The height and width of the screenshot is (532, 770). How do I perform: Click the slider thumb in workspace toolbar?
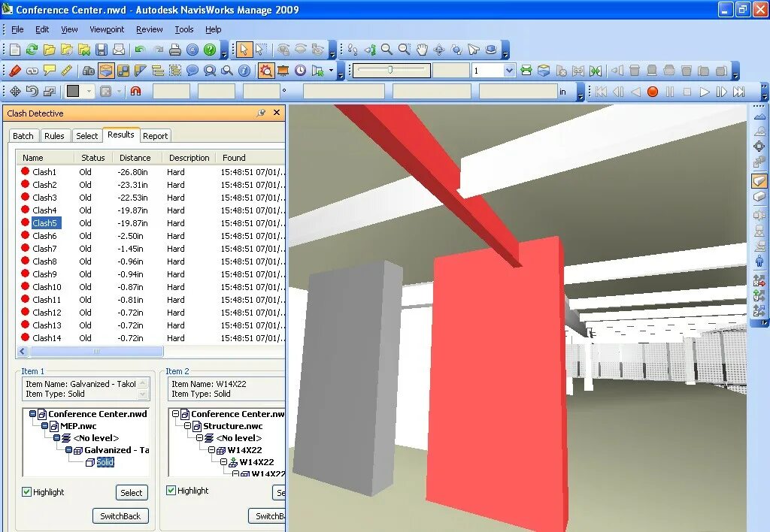[390, 70]
